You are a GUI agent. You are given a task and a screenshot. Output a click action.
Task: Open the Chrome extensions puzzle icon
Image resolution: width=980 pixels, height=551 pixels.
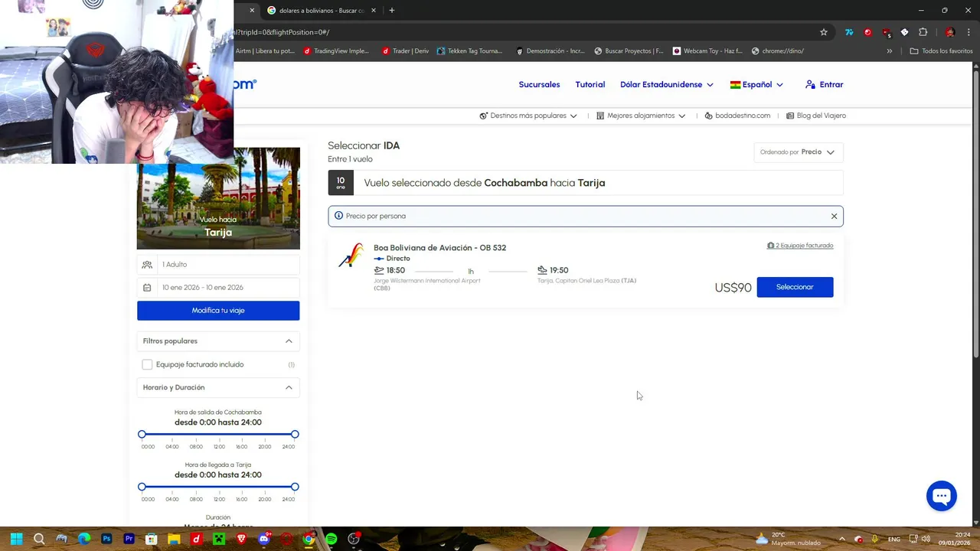[x=923, y=32]
